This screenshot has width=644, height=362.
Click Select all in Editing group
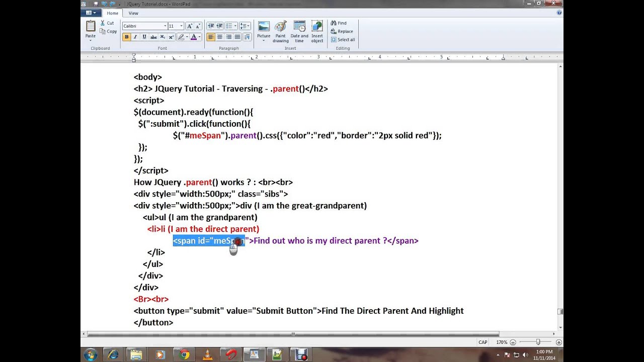click(x=343, y=39)
